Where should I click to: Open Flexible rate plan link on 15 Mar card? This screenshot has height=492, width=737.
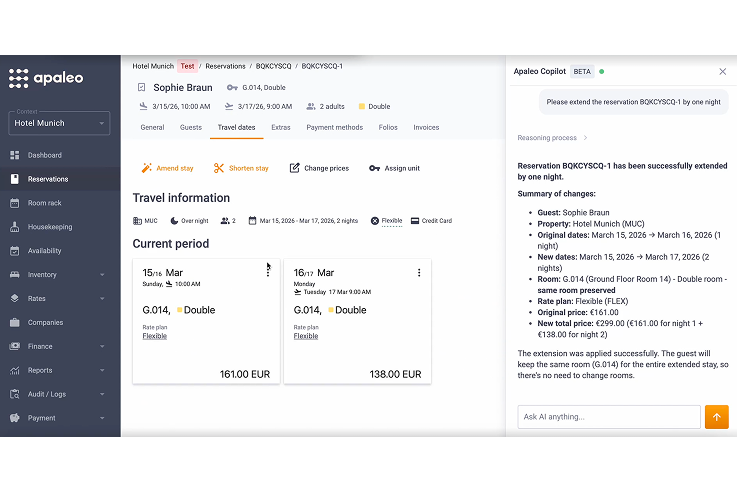click(154, 336)
